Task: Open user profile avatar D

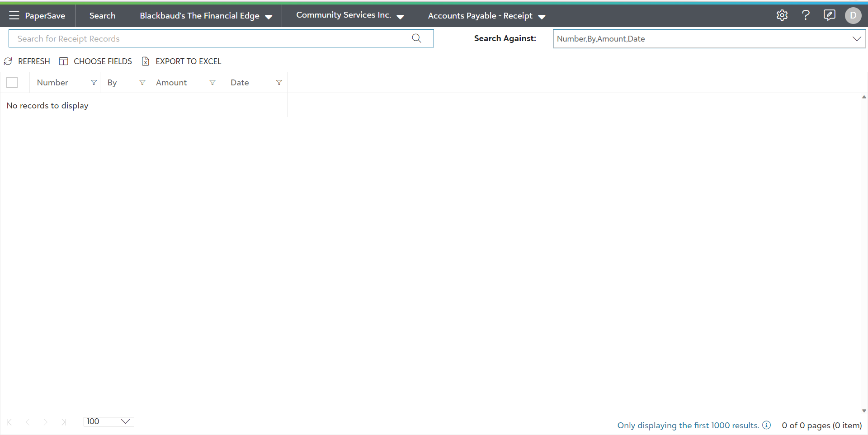Action: pyautogui.click(x=853, y=15)
